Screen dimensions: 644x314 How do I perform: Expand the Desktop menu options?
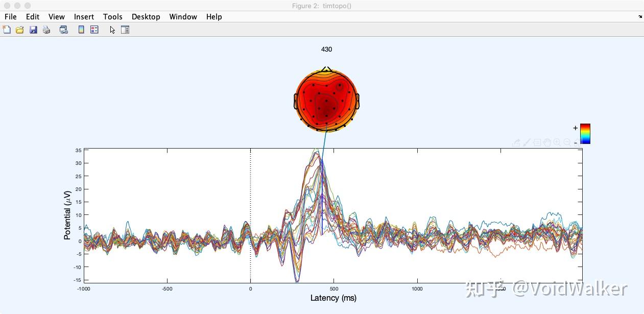146,16
